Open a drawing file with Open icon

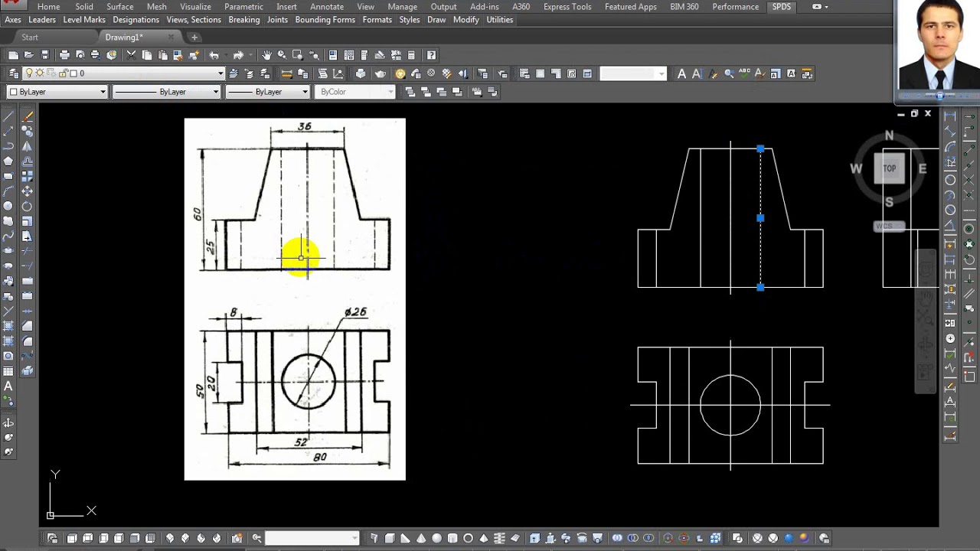pyautogui.click(x=29, y=55)
